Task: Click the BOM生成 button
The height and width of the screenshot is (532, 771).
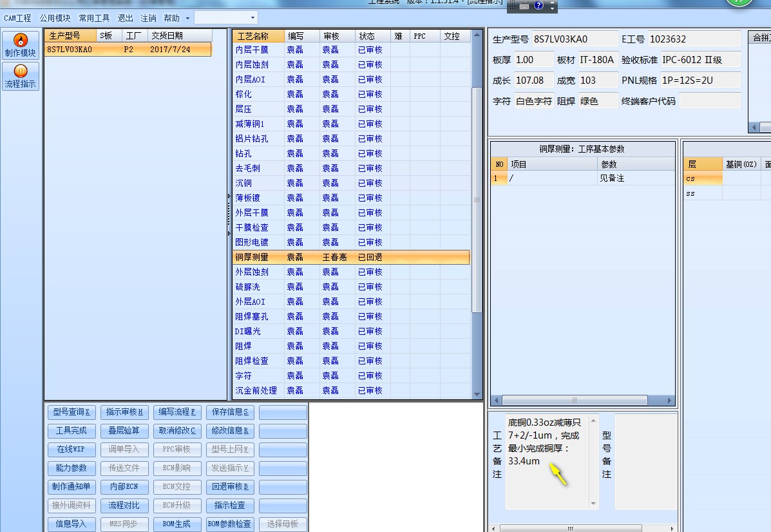Action: [177, 524]
